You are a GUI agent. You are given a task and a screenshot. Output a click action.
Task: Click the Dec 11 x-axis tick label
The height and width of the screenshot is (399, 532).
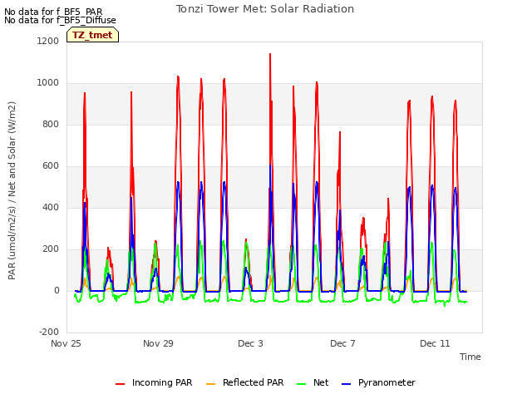[x=435, y=343]
